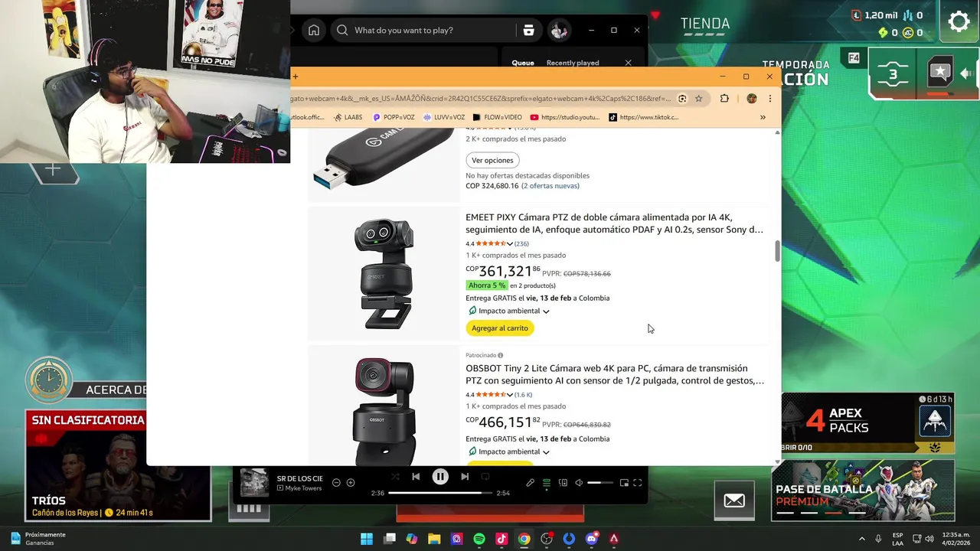Adjust Spotify volume slider
The width and height of the screenshot is (980, 551).
click(600, 483)
